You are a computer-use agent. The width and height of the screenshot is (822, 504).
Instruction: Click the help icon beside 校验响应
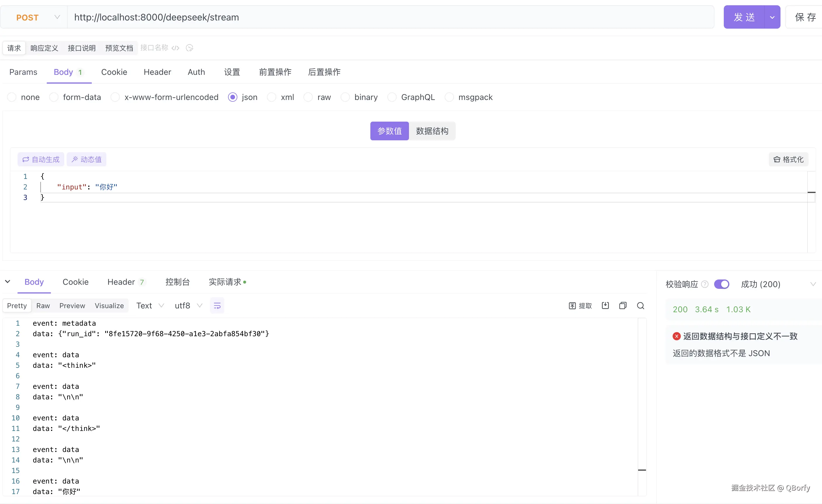coord(704,284)
